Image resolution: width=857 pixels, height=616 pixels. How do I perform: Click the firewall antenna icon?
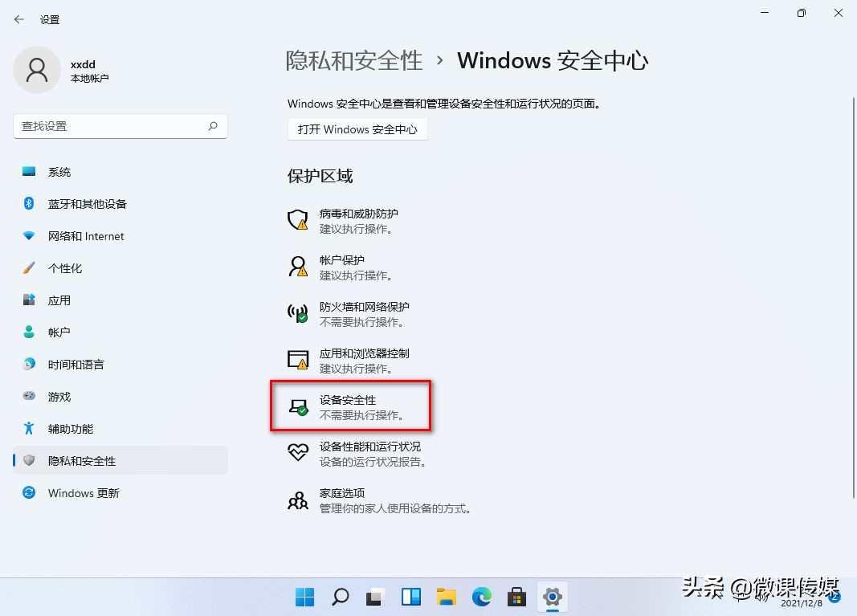click(298, 313)
